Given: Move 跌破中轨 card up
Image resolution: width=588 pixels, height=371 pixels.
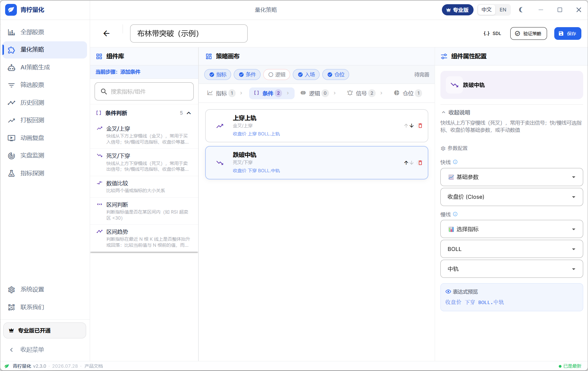Looking at the screenshot, I should coord(406,163).
